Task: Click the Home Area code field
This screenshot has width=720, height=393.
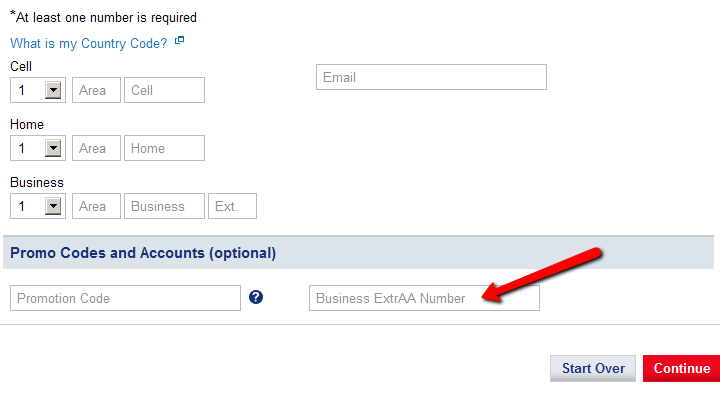Action: [x=96, y=148]
